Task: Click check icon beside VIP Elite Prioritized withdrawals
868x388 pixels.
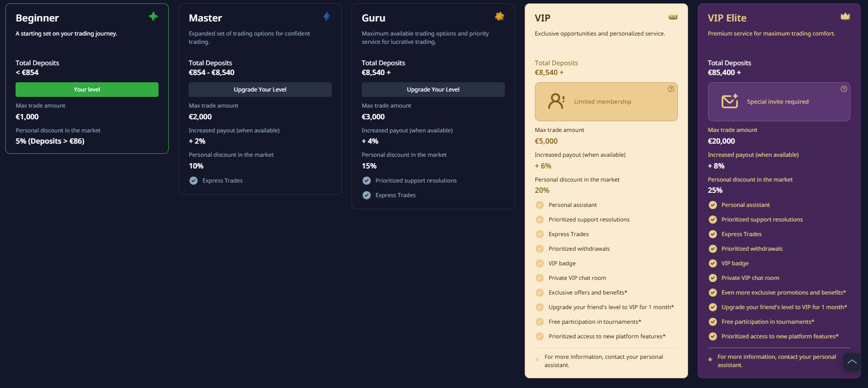Action: [713, 249]
